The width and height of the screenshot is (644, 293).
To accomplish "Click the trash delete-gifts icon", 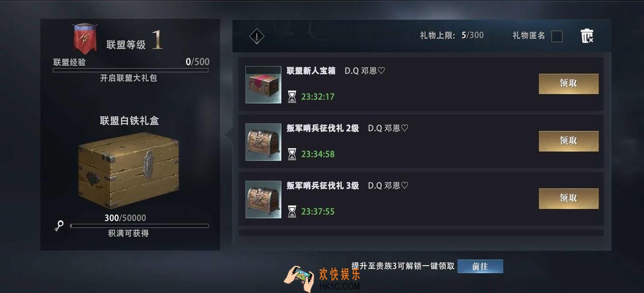I will pos(587,36).
